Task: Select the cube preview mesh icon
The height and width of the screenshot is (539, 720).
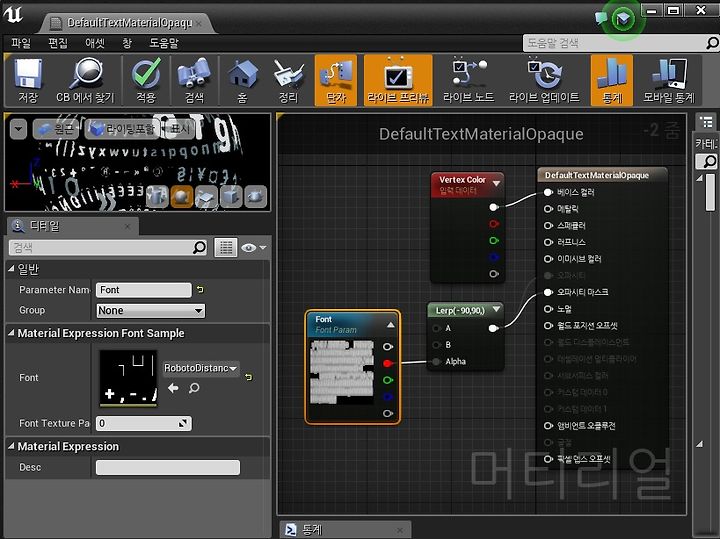Action: [231, 197]
